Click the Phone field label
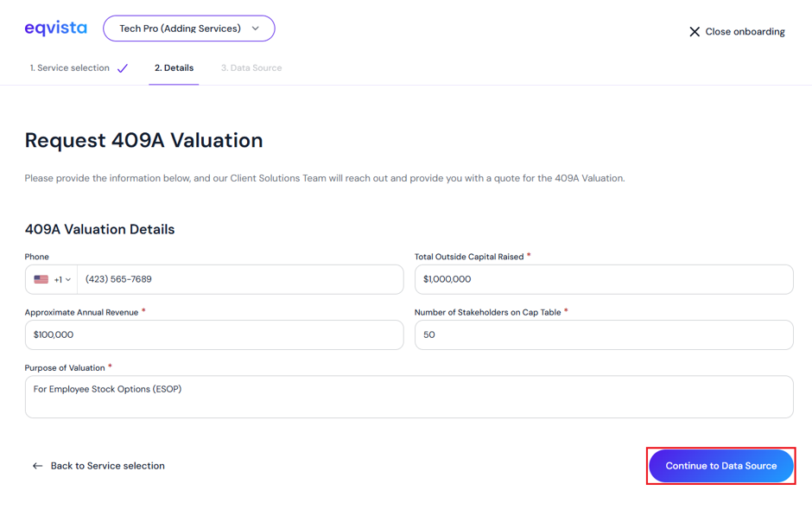 37,257
